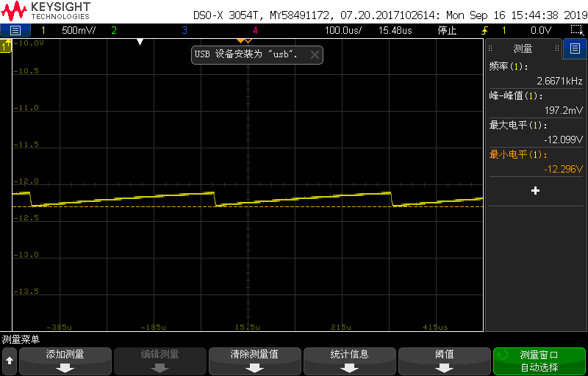Grab the left drag handle of 测量 panel
Screen dimensions: 588x376
click(x=490, y=48)
